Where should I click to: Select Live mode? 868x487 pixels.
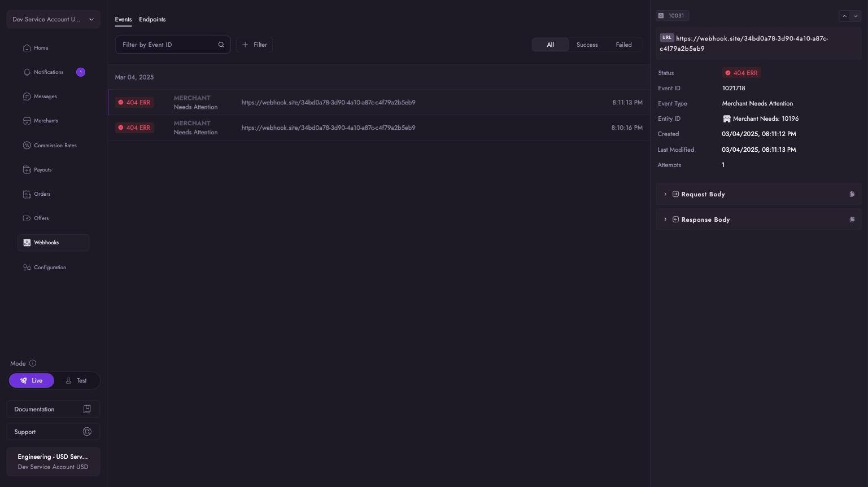[32, 381]
